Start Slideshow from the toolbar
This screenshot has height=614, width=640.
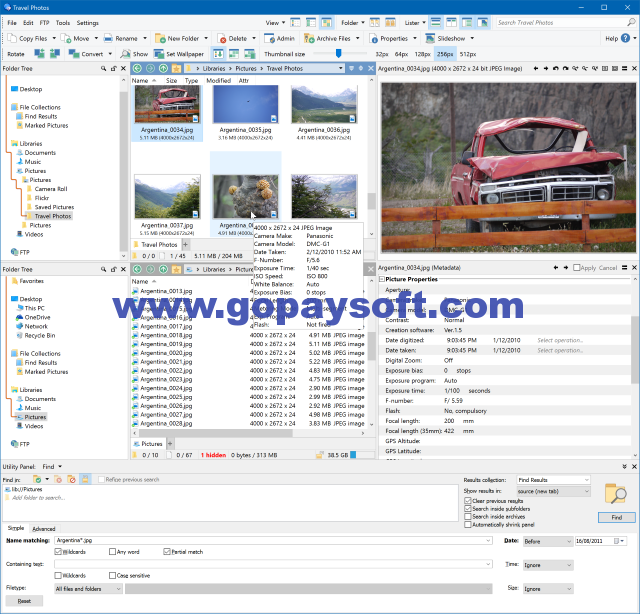coord(445,38)
